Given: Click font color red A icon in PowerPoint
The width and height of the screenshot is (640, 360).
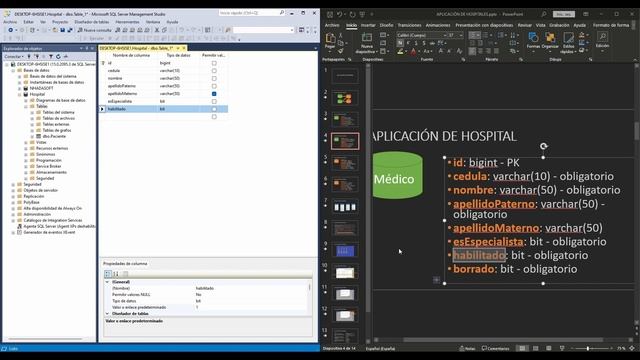Looking at the screenshot, I should point(413,51).
